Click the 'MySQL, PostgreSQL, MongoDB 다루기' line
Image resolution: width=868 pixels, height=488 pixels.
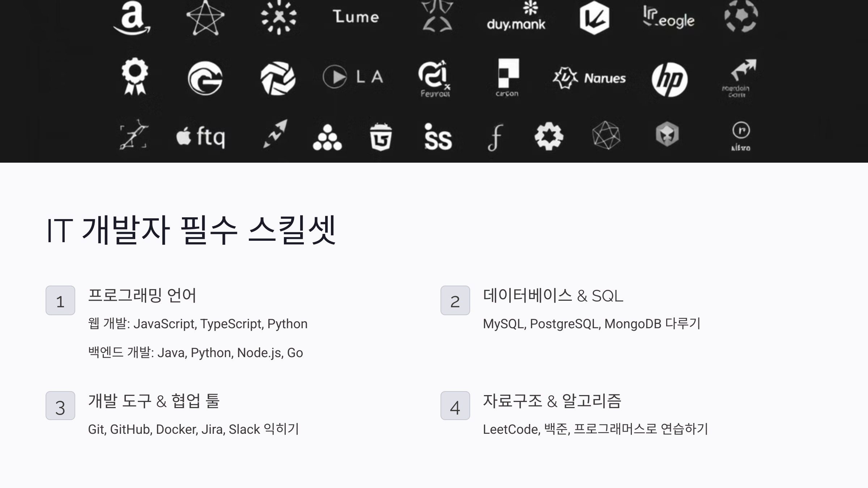pos(592,324)
